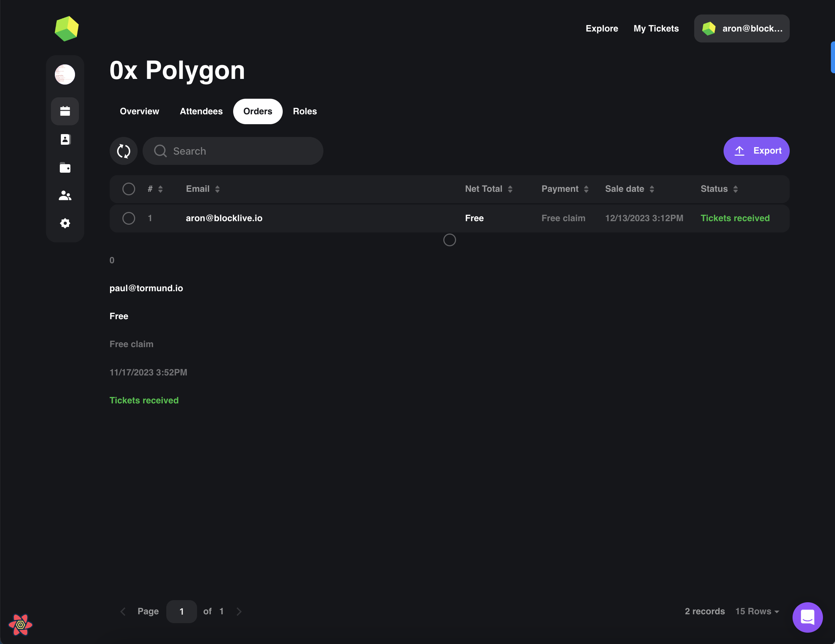Go to next page arrow
This screenshot has height=644, width=835.
[239, 611]
